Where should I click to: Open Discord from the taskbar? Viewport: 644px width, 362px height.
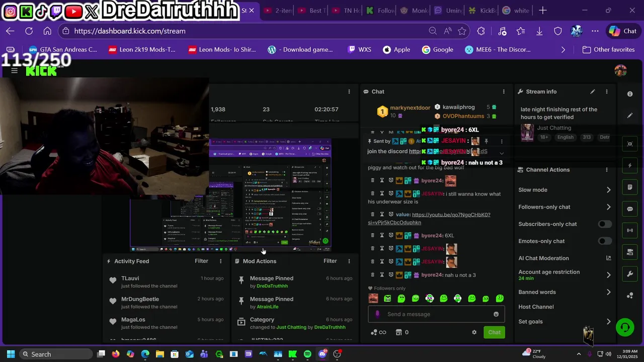(x=323, y=354)
